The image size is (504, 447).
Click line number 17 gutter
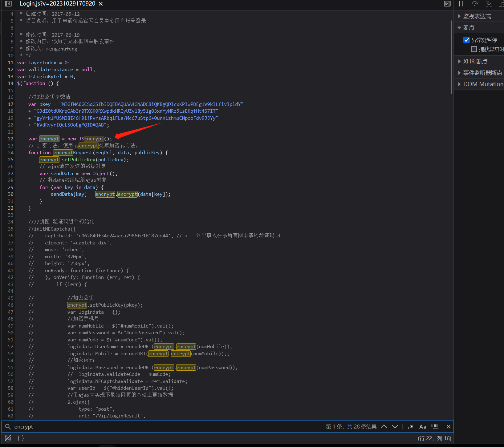(10, 104)
